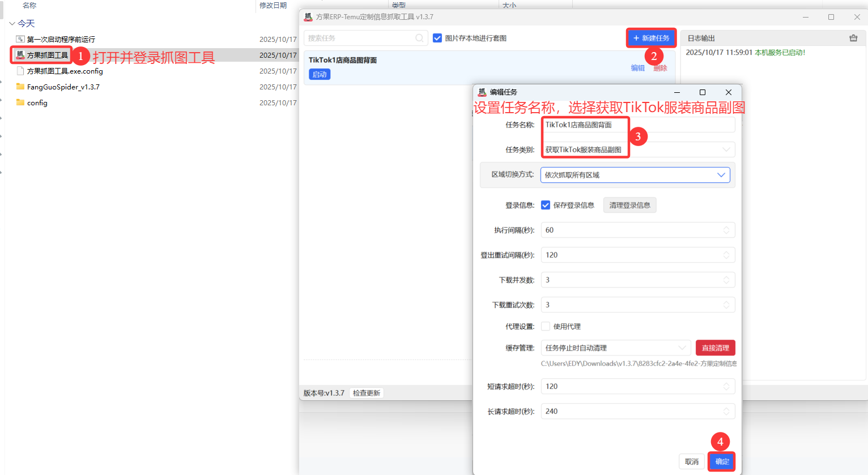Cancel the dialog with 取消

(692, 461)
